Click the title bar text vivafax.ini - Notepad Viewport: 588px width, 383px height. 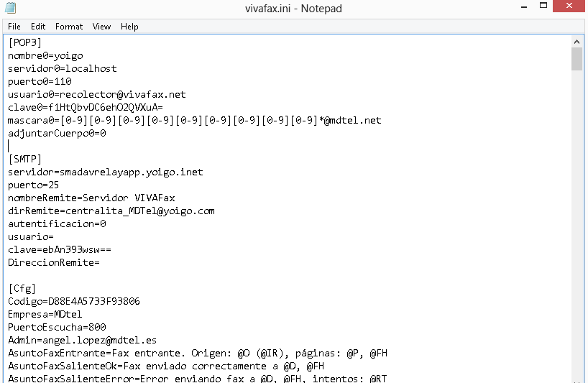293,9
